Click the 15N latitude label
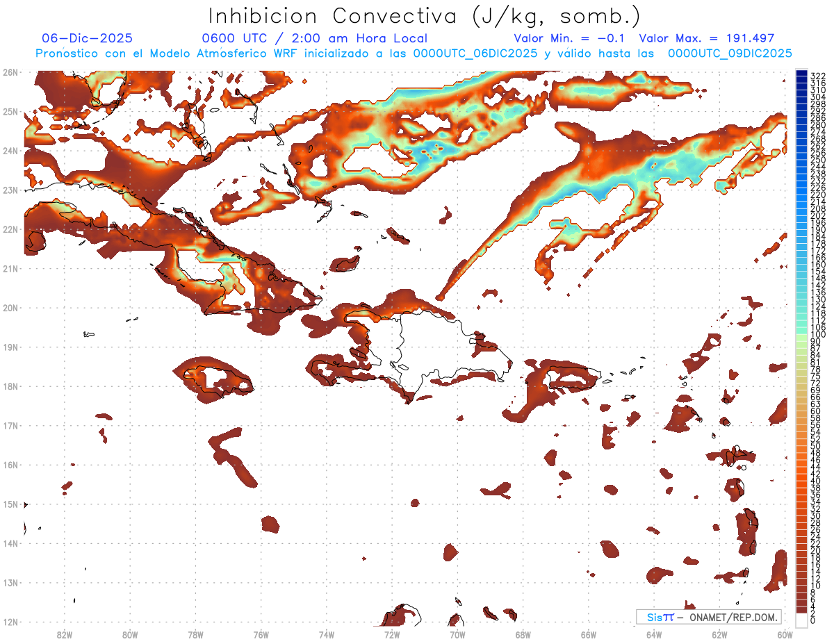The image size is (834, 644). click(x=10, y=504)
